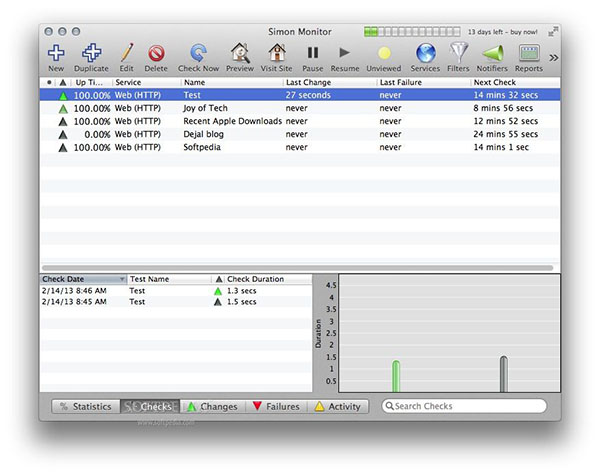Click green bar in duration chart
This screenshot has height=475, width=600.
396,376
